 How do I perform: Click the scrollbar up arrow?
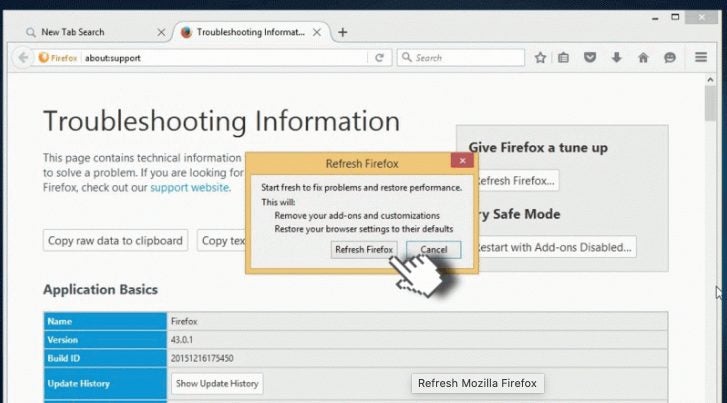point(710,80)
